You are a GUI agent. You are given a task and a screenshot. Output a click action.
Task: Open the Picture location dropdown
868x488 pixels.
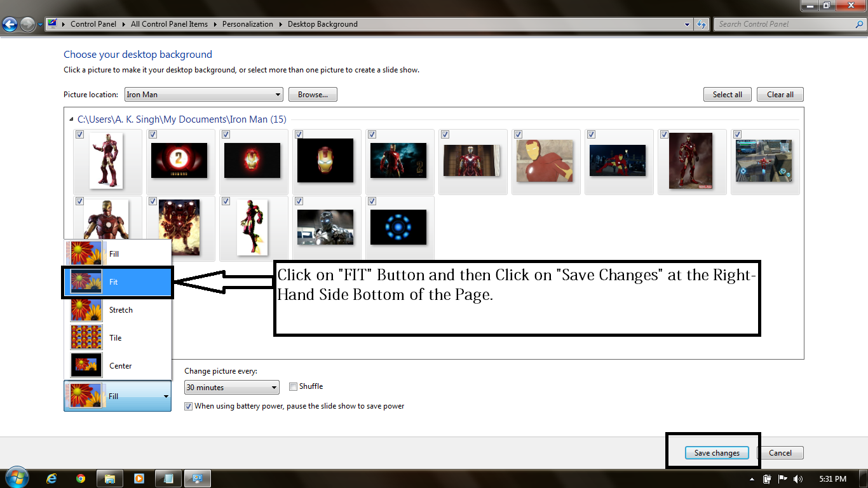tap(278, 94)
